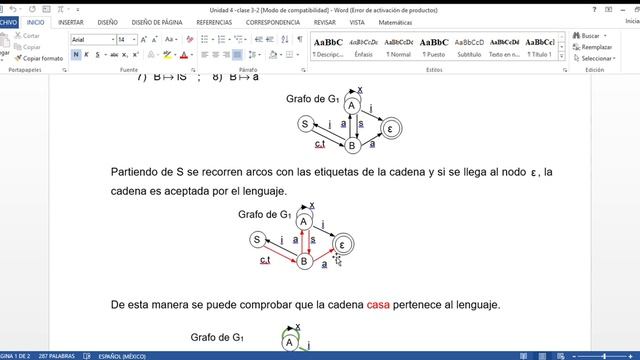Toggle strikethrough (abc) formatting
Viewport: 640px width, 360px height.
tap(114, 55)
